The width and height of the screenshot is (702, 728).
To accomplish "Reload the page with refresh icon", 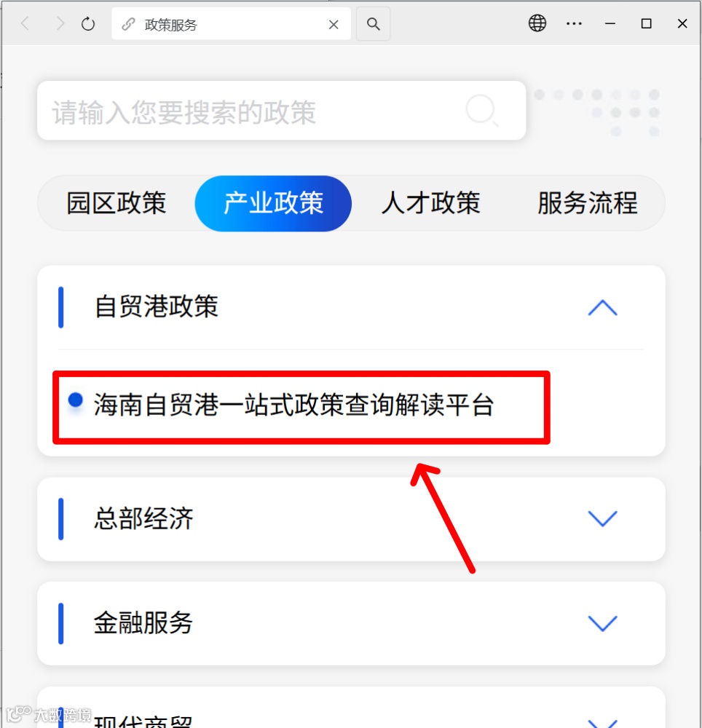I will coord(87,23).
